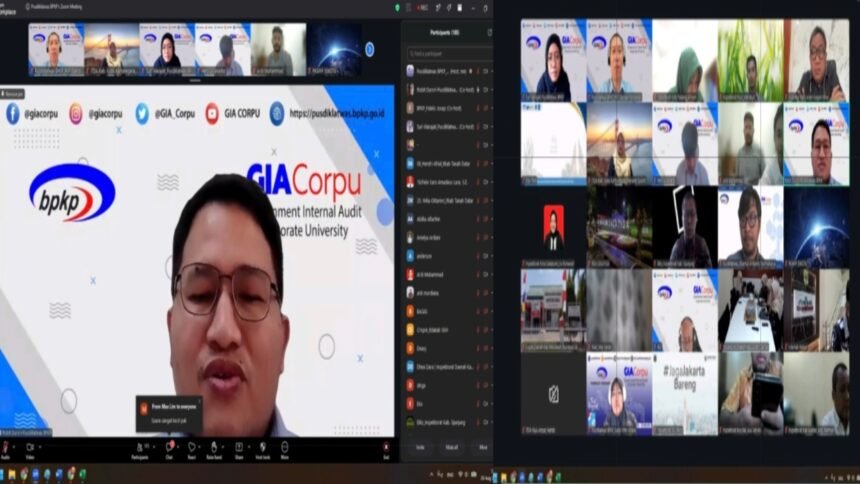Toggle muted microphone for 'anderson' row
860x484 pixels.
click(x=478, y=256)
